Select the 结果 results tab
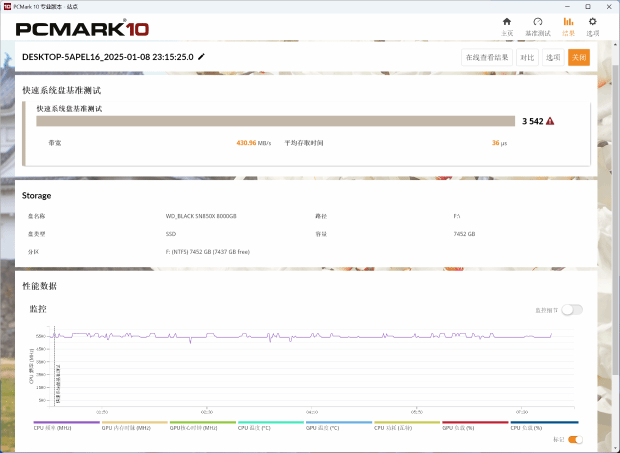The image size is (620, 453). [569, 27]
